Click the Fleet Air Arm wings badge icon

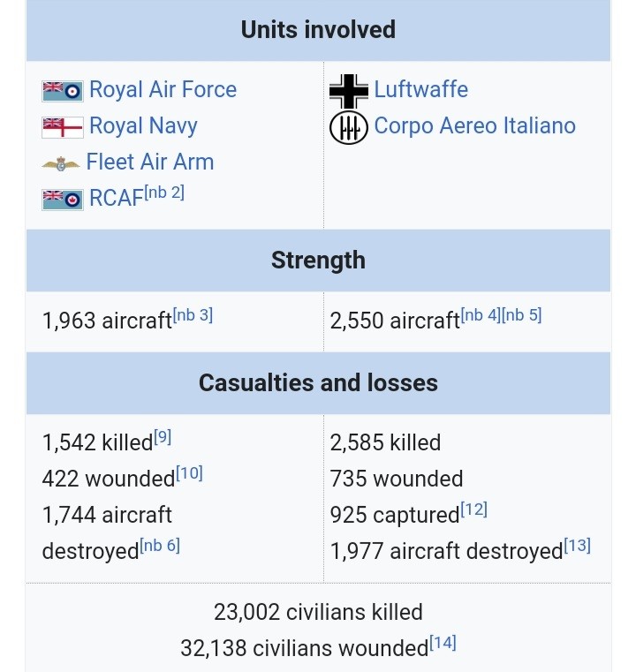pyautogui.click(x=60, y=163)
